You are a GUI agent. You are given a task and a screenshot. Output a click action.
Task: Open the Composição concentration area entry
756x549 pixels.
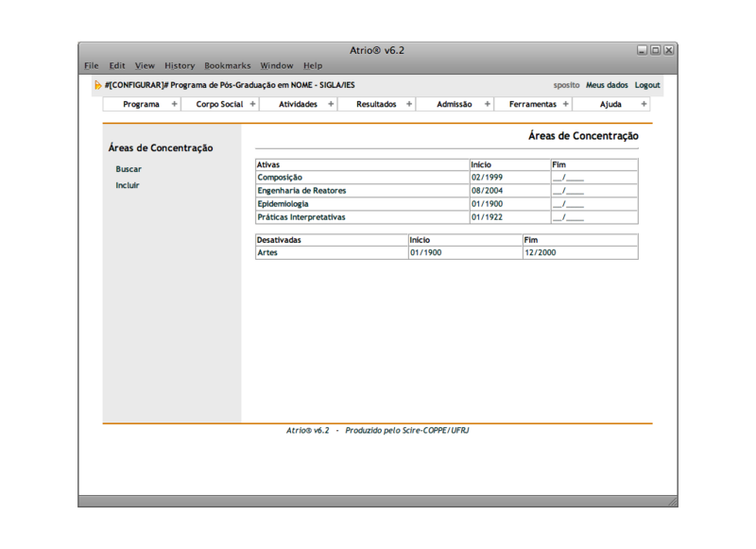tap(280, 178)
